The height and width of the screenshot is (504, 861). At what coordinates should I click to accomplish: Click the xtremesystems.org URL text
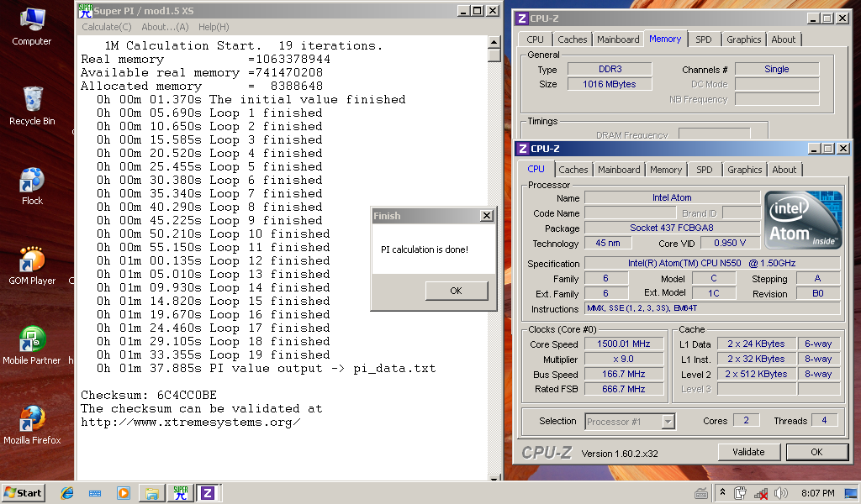190,423
